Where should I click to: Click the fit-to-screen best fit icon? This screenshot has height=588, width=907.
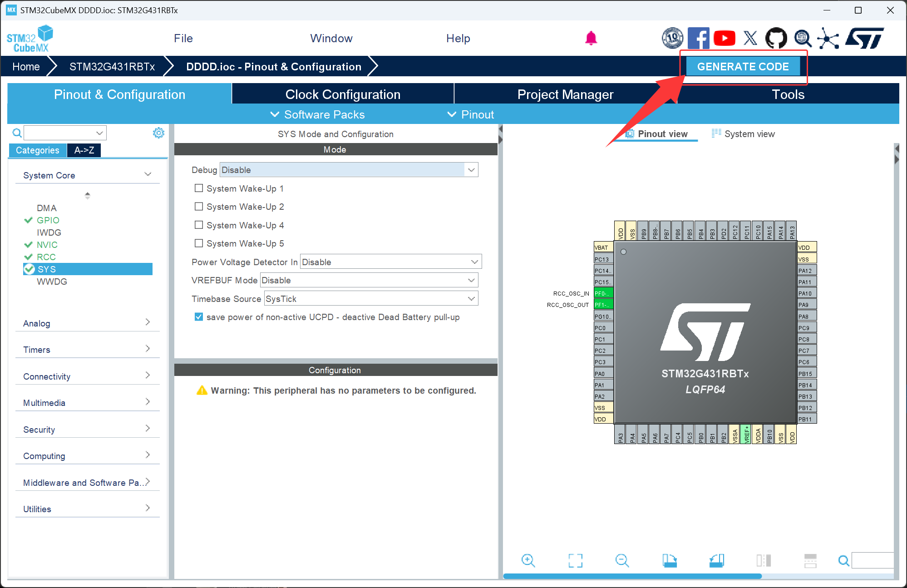coord(575,560)
